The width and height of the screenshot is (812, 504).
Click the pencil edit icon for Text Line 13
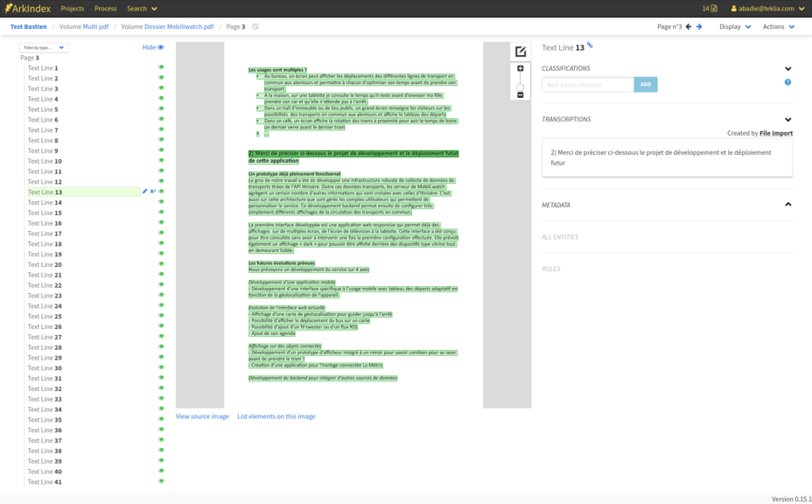click(145, 192)
